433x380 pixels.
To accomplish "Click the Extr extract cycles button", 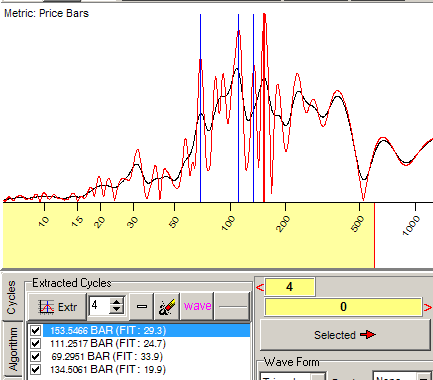I will pyautogui.click(x=58, y=306).
